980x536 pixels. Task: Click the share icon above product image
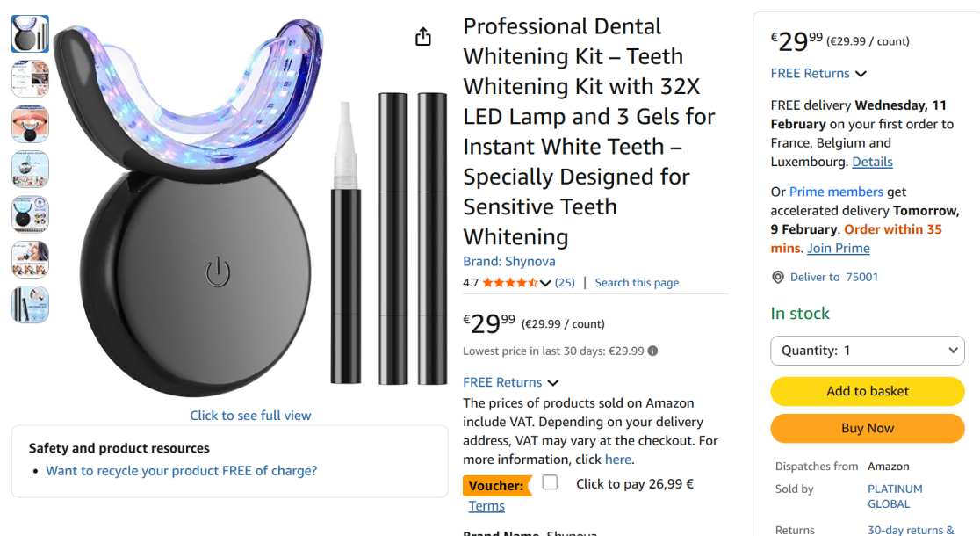[x=423, y=37]
